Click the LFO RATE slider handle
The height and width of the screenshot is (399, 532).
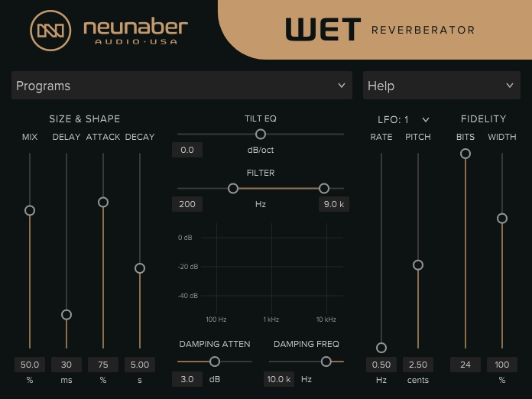[x=381, y=348]
